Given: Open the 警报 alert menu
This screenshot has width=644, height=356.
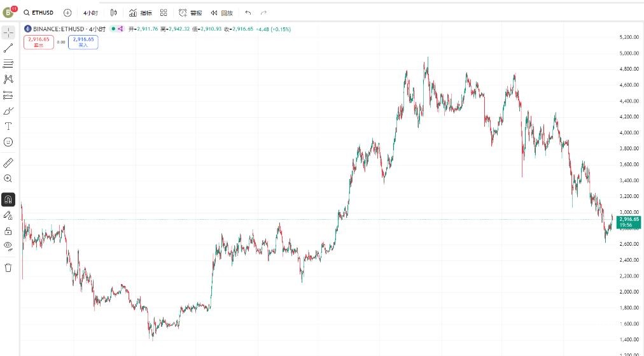Looking at the screenshot, I should [190, 13].
